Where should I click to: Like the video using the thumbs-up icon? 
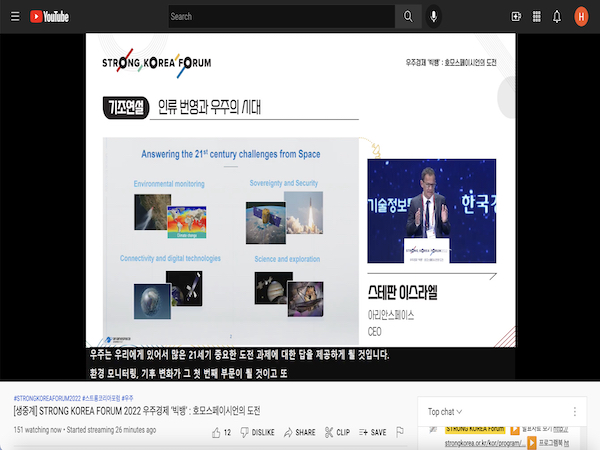(x=216, y=432)
